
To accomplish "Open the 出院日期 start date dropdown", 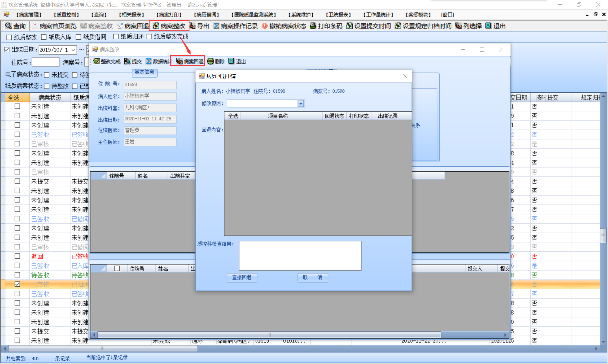I will 73,50.
